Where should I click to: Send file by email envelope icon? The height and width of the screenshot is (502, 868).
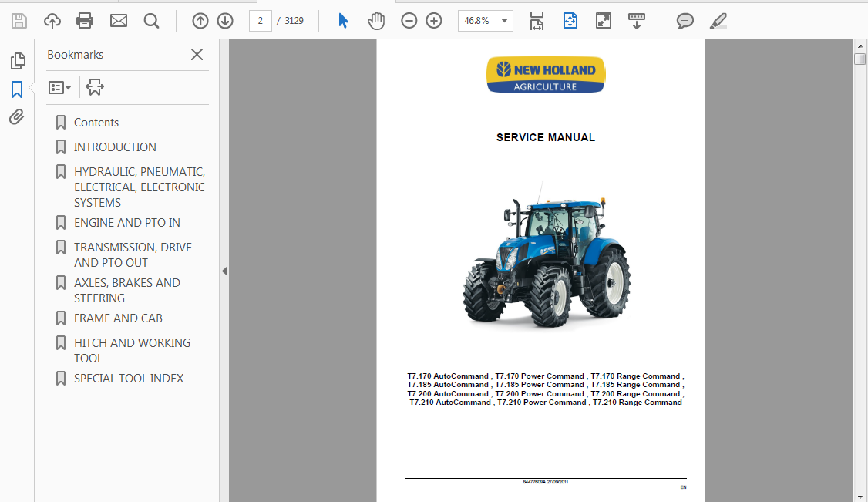(119, 21)
